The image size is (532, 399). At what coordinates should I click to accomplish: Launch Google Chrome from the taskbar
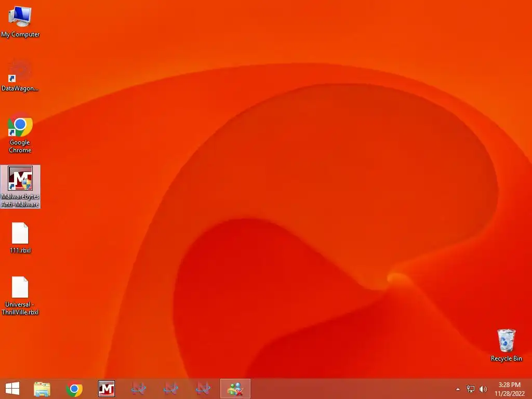(74, 389)
